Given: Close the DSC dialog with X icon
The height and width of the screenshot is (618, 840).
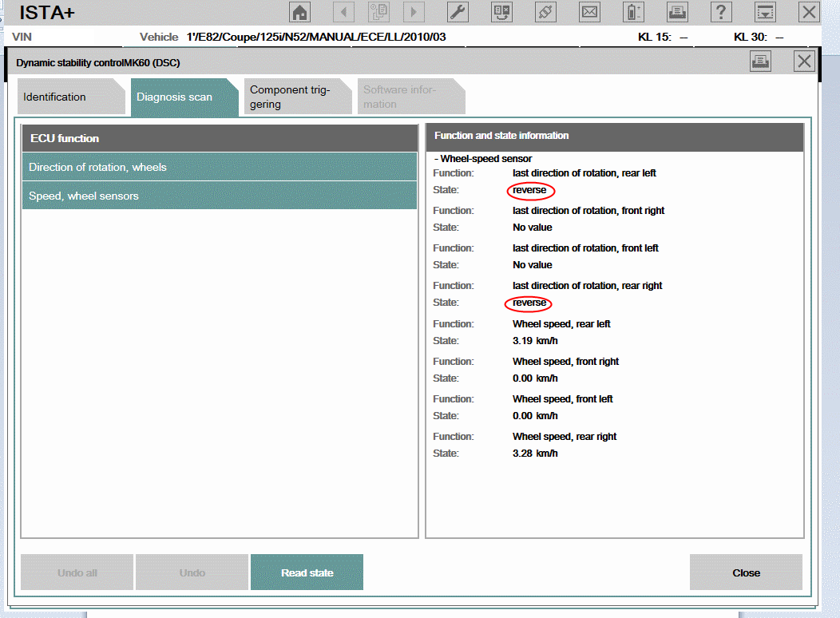Looking at the screenshot, I should click(x=804, y=61).
